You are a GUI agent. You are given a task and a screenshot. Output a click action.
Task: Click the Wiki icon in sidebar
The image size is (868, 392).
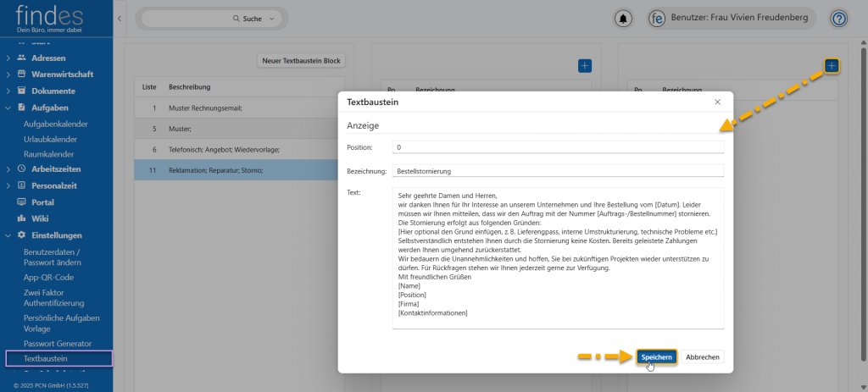tap(22, 218)
